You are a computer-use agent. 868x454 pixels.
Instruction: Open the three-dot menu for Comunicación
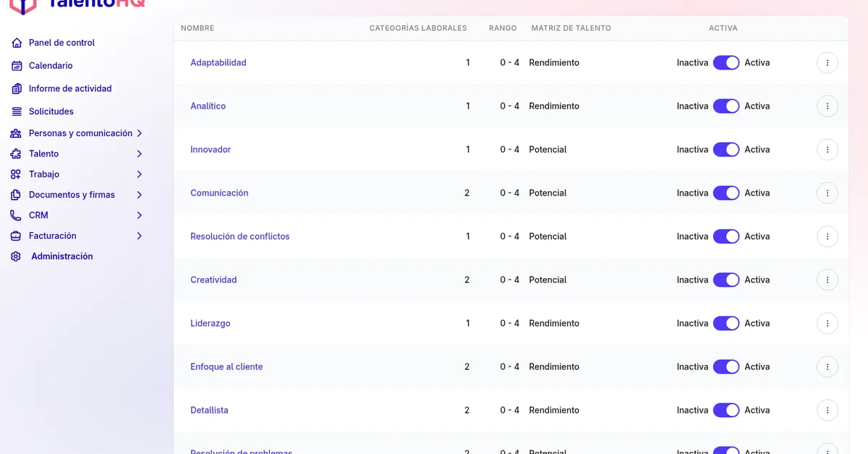tap(827, 193)
